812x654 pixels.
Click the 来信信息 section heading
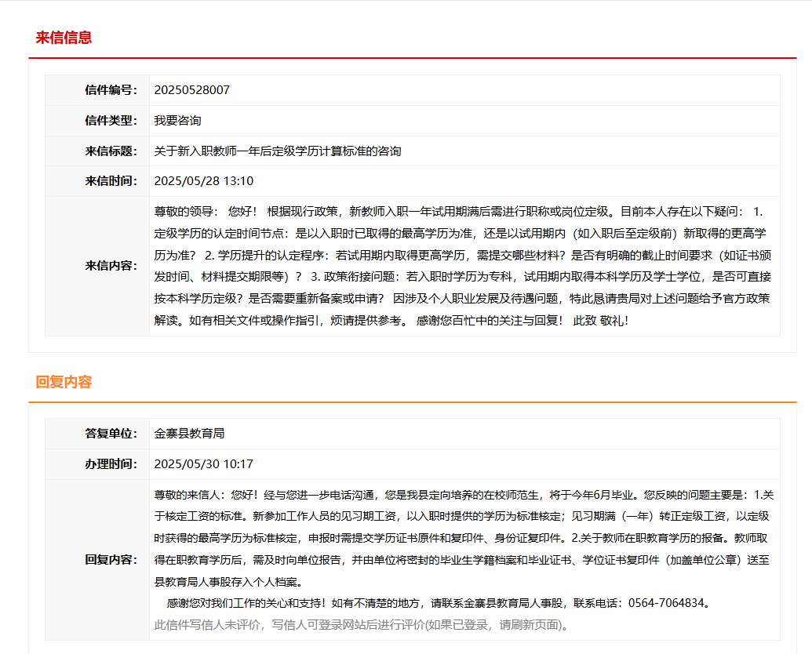(x=64, y=38)
